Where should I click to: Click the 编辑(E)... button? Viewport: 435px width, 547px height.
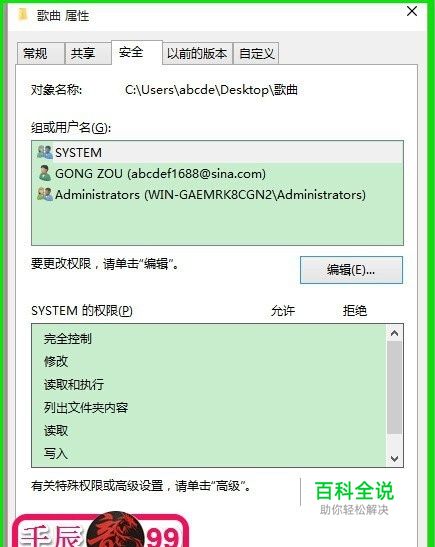[351, 270]
